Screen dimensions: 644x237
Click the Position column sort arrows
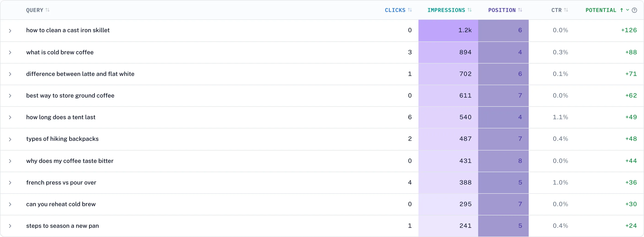[520, 10]
